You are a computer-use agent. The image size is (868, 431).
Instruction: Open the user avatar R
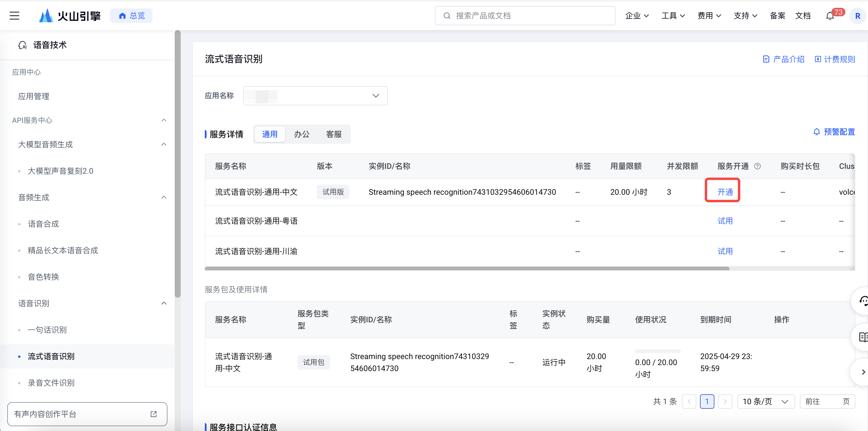click(x=857, y=16)
